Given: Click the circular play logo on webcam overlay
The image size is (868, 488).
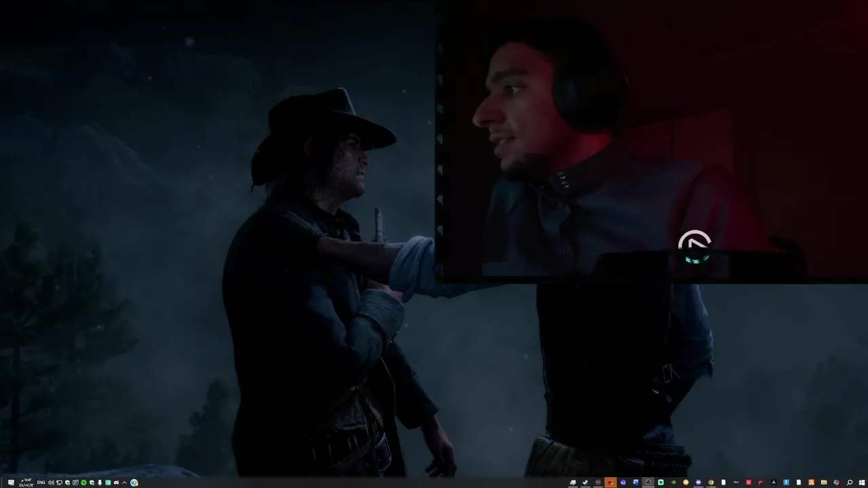Looking at the screenshot, I should 694,247.
